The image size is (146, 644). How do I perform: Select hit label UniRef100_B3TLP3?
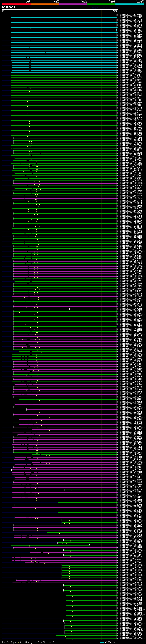131,60
